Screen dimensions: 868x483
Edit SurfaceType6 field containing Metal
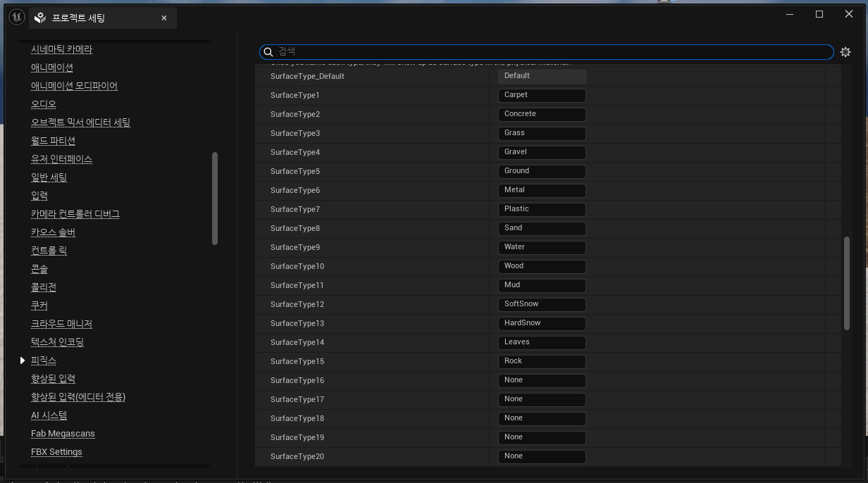542,190
